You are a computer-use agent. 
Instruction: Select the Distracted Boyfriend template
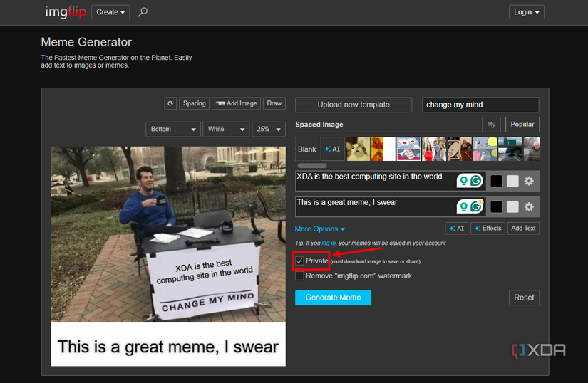(x=434, y=149)
